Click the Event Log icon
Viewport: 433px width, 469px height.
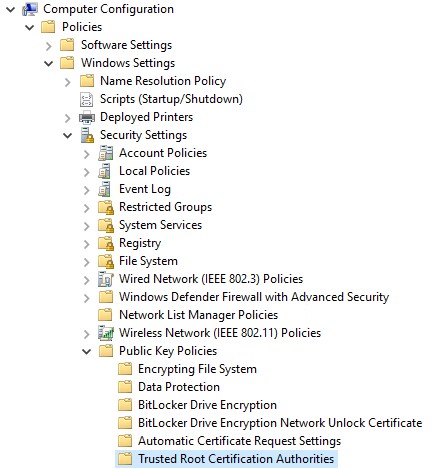[x=105, y=189]
